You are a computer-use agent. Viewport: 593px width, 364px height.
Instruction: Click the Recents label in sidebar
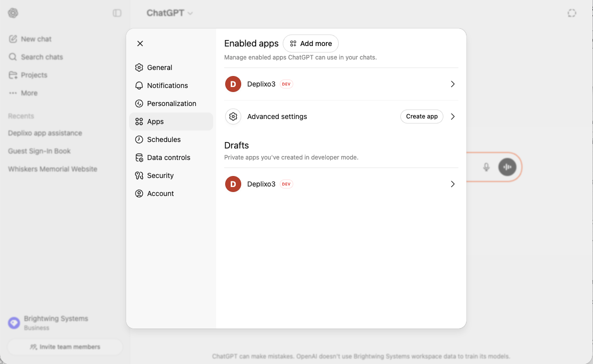coord(21,116)
